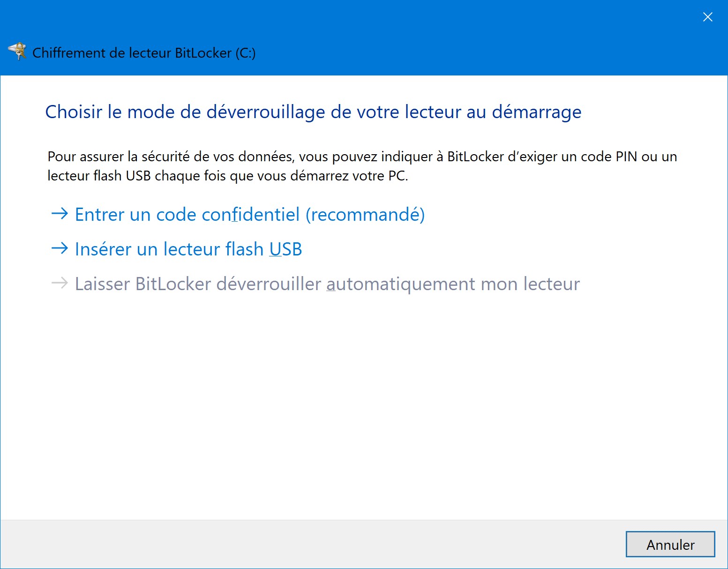
Task: Choose "Entrer un code confidentiel (recommandé)"
Action: 250,215
